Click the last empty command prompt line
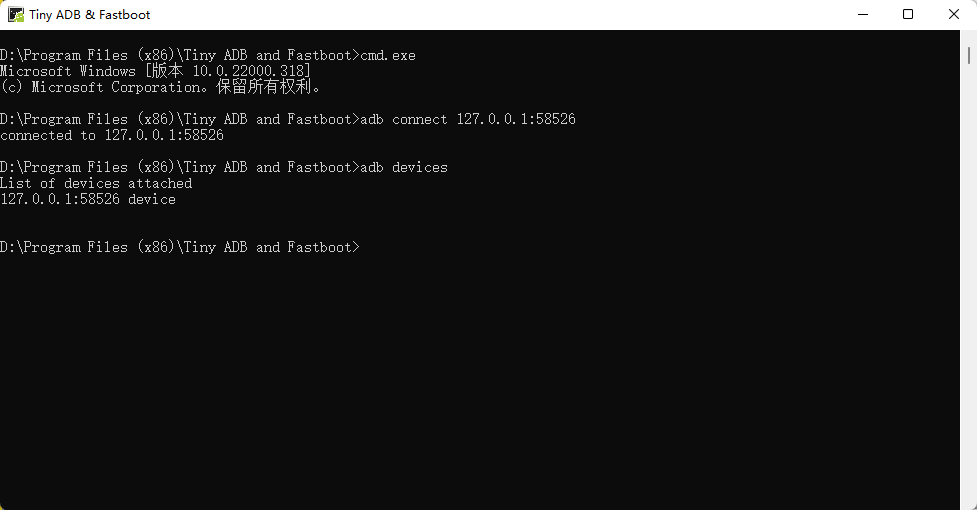977x510 pixels. tap(180, 248)
